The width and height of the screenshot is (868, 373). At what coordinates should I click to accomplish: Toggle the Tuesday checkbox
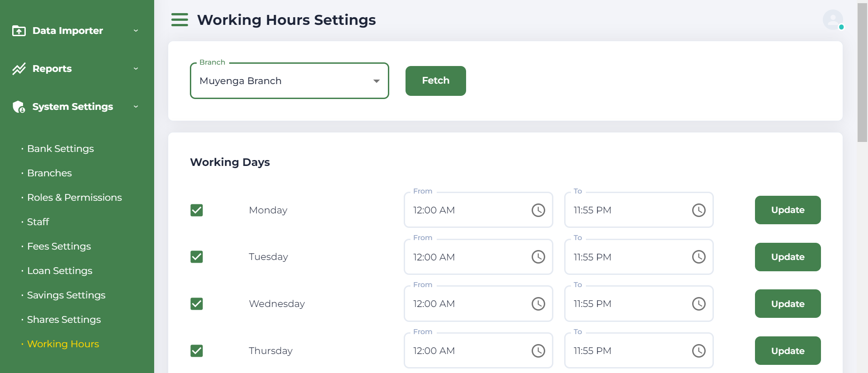(197, 257)
